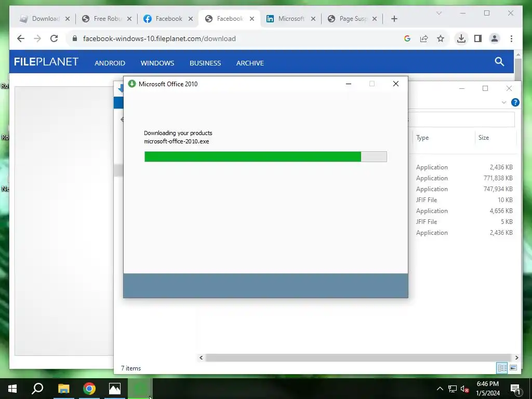
Task: Open Chrome downloads tray icon
Action: tap(461, 38)
